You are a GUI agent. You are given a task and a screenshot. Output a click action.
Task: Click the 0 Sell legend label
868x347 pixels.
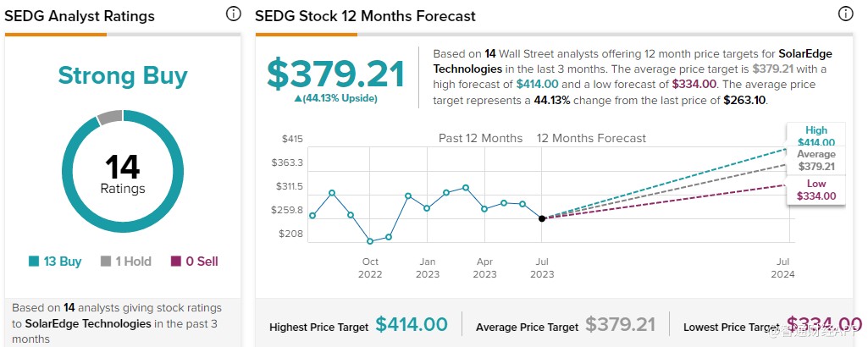click(x=202, y=262)
